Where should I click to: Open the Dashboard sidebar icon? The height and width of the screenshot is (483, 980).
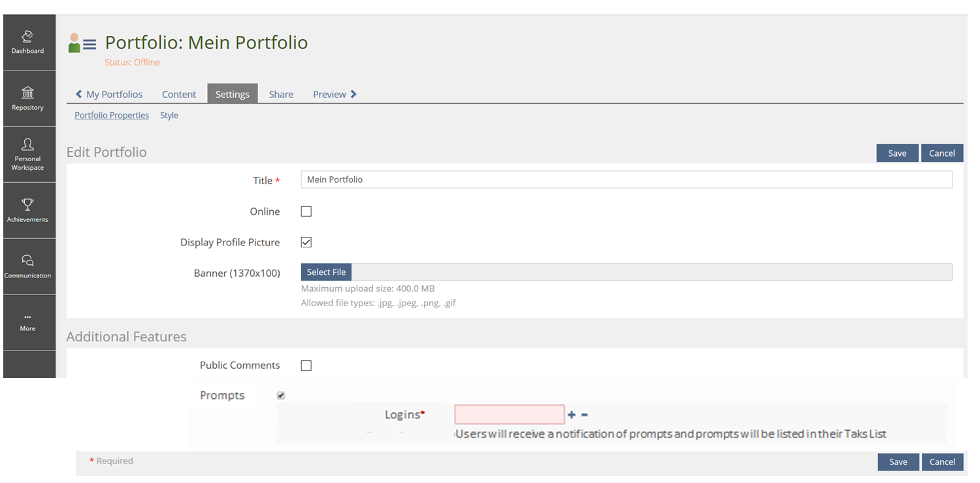tap(27, 37)
